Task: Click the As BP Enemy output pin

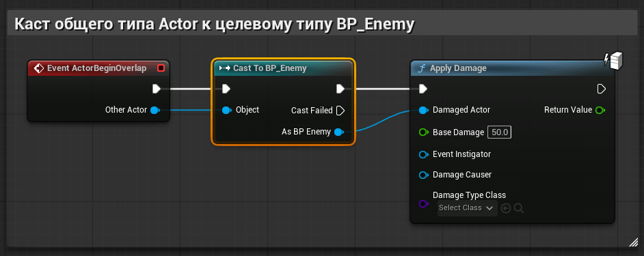Action: pos(338,132)
